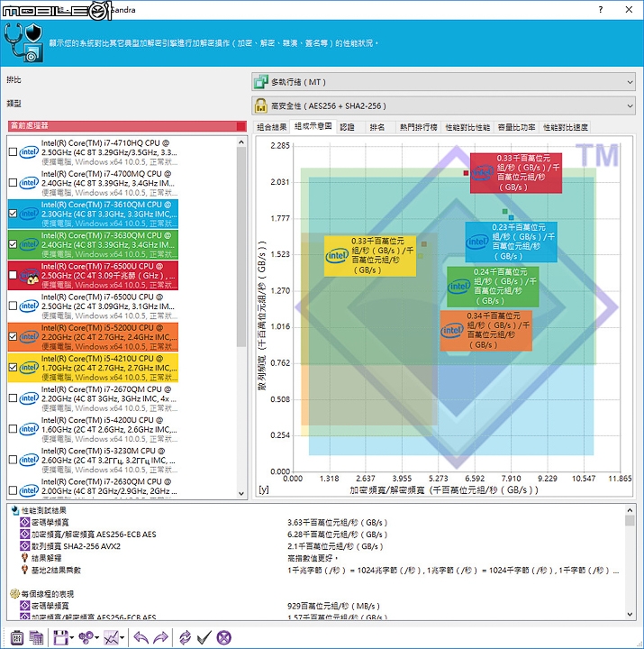Click the Intel logo beside i7-4710HQ entry
This screenshot has width=644, height=649.
click(x=29, y=152)
